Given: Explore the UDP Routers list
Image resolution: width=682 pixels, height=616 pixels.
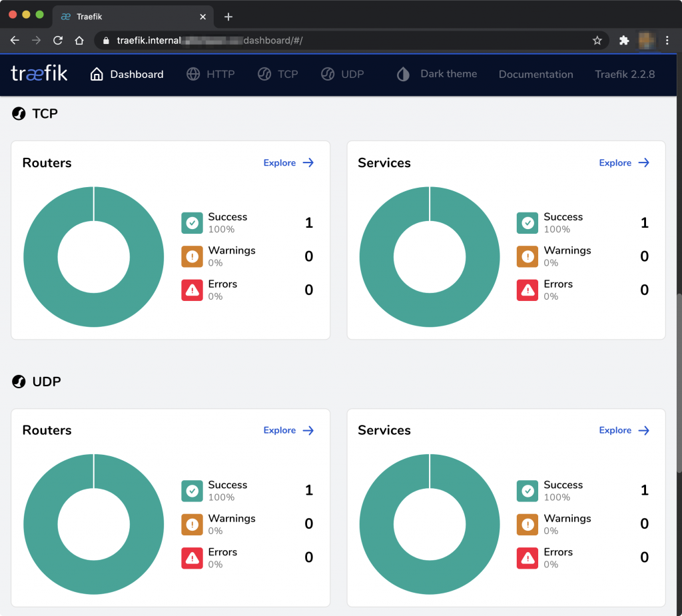Looking at the screenshot, I should click(288, 431).
